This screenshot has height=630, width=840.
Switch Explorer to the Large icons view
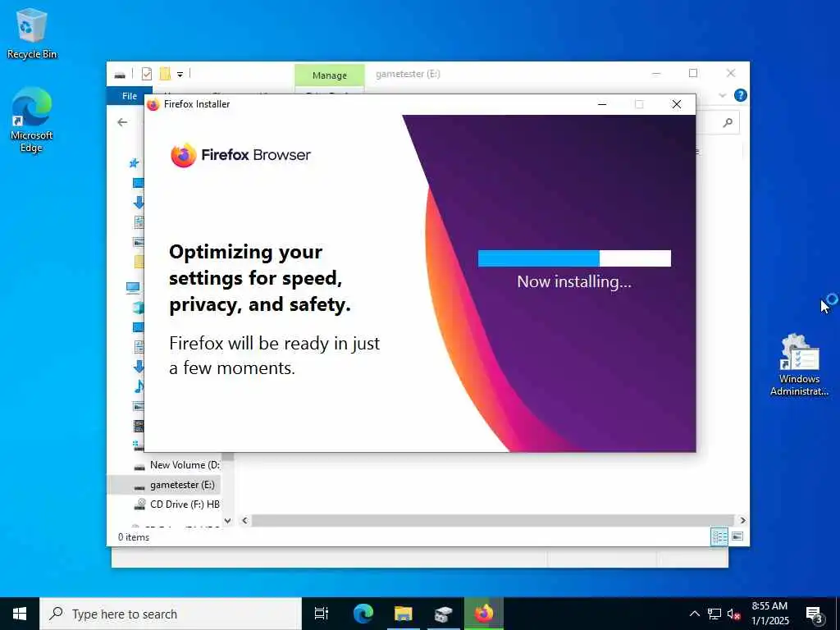(x=737, y=536)
